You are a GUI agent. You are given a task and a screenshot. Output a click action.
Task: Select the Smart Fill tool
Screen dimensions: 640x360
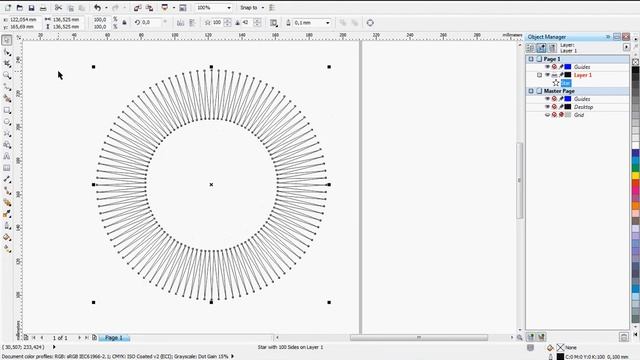7,98
